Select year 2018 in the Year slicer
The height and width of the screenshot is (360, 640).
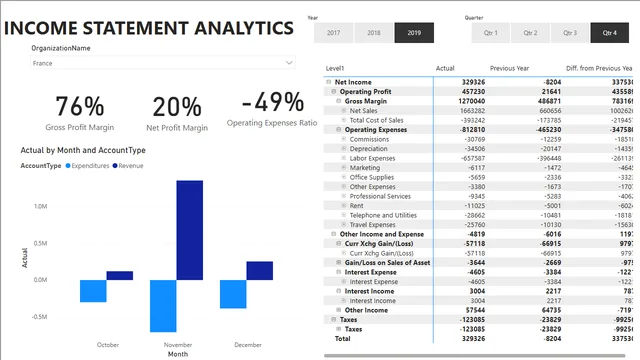pyautogui.click(x=374, y=33)
